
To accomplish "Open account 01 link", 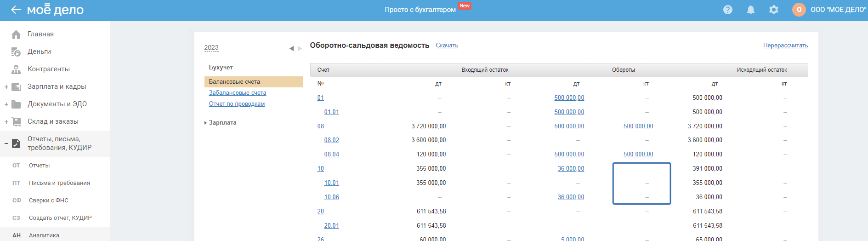I will coord(321,98).
